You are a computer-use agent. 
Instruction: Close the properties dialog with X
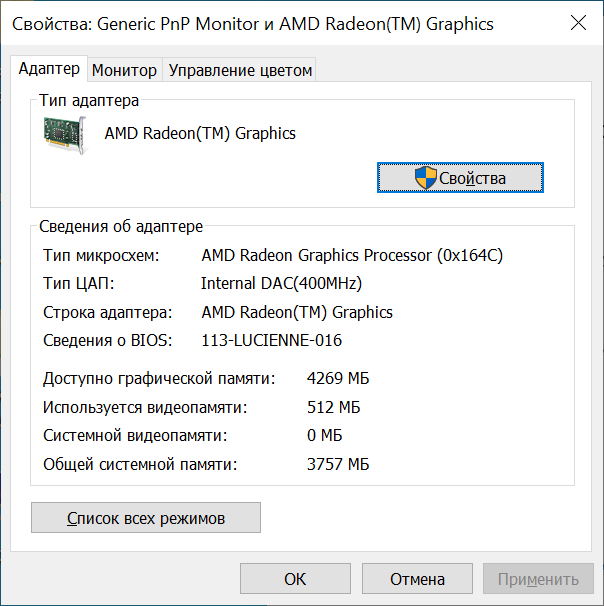pyautogui.click(x=578, y=23)
